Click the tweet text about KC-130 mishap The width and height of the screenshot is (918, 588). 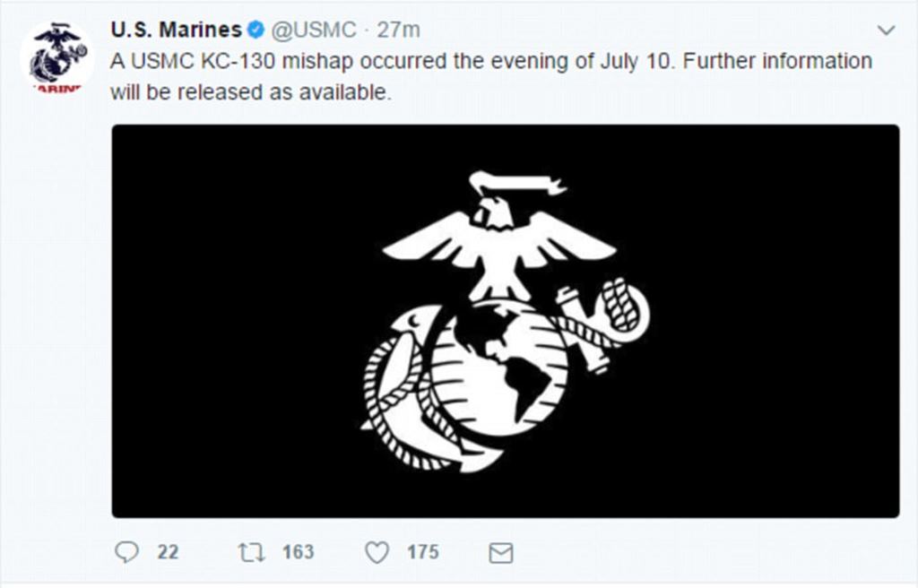tap(491, 61)
